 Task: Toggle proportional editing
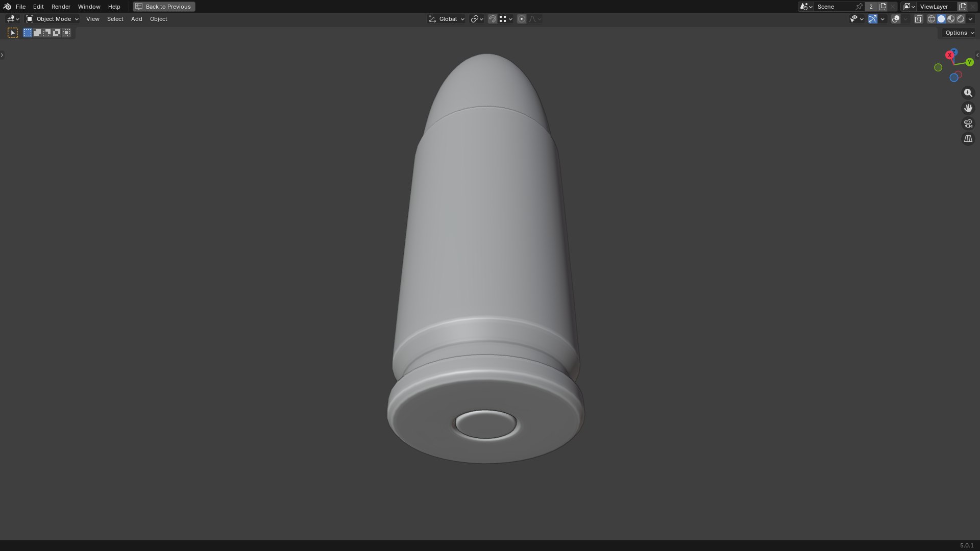click(521, 19)
